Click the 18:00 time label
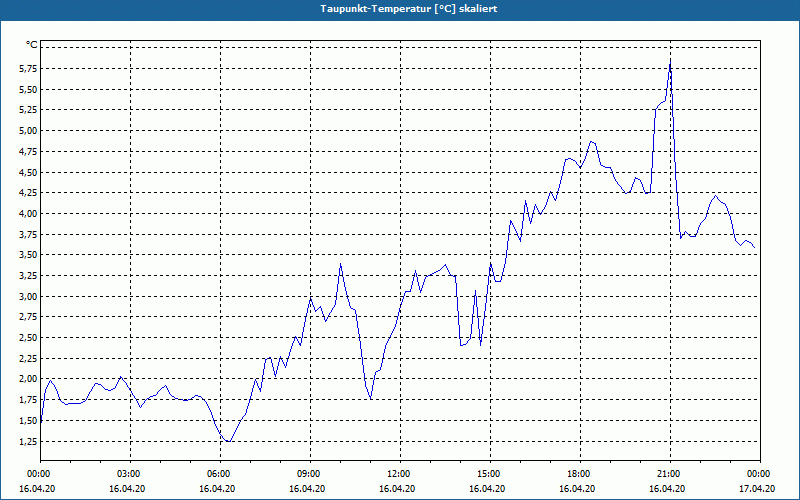This screenshot has width=800, height=500. click(x=580, y=474)
